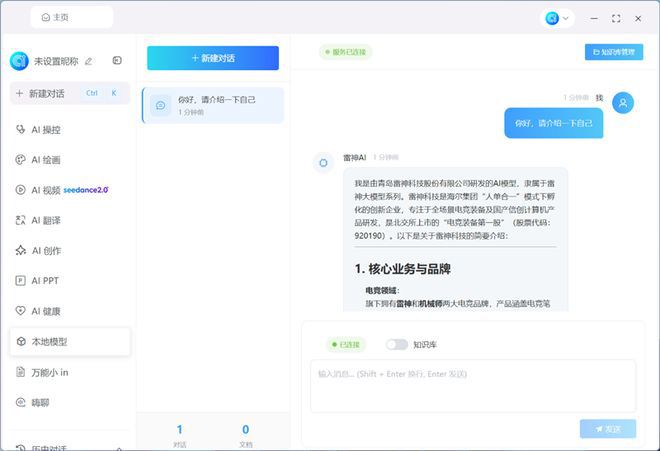Click the AI 绘画 palette icon
Viewport: 660px width, 451px height.
click(20, 160)
